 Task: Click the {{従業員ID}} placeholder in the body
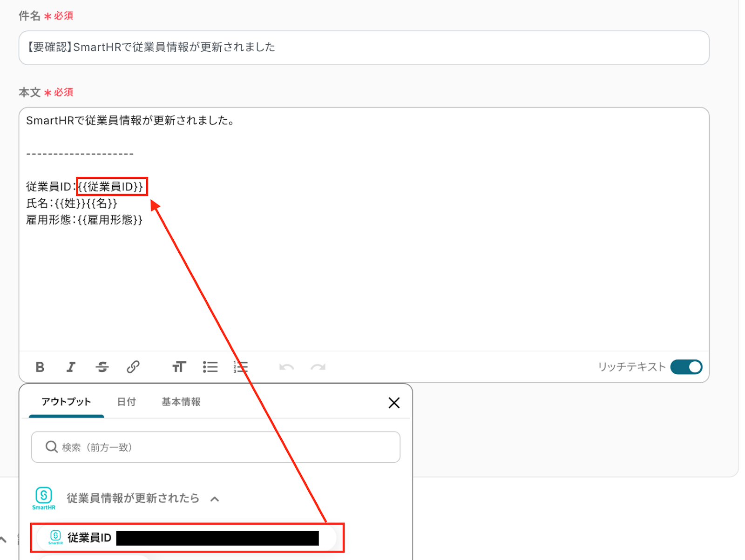pos(111,187)
